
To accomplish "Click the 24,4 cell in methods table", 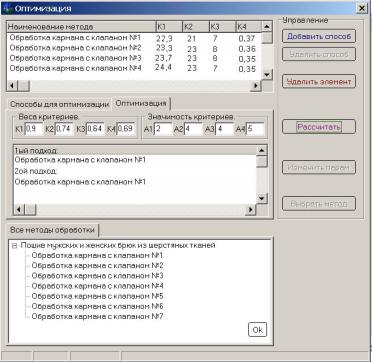I will click(163, 68).
